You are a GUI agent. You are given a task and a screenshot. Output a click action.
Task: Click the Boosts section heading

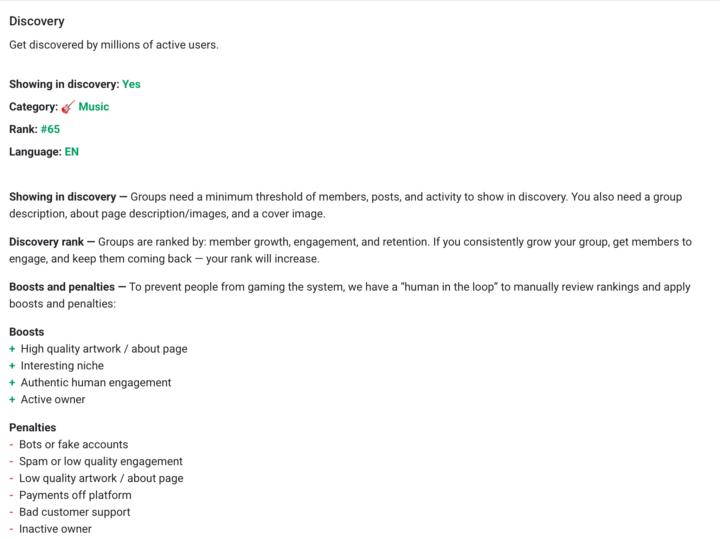27,332
